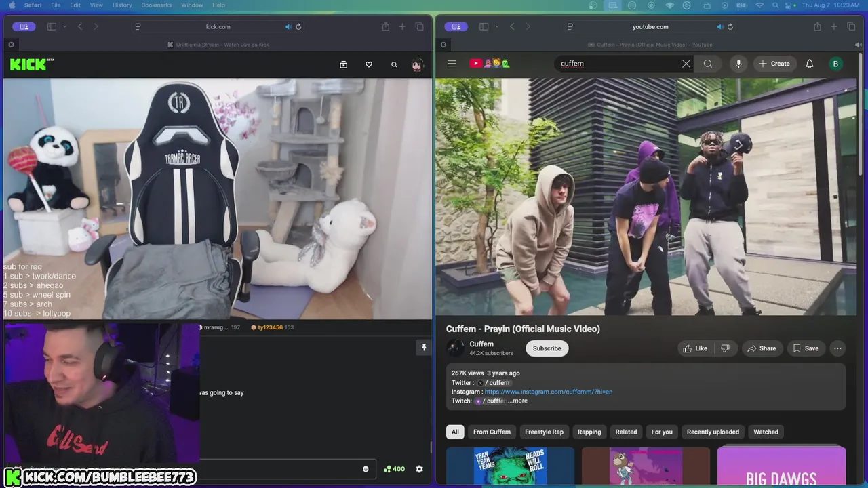Open YouTube hamburger guide menu
Screen dimensions: 868x488
coord(452,64)
